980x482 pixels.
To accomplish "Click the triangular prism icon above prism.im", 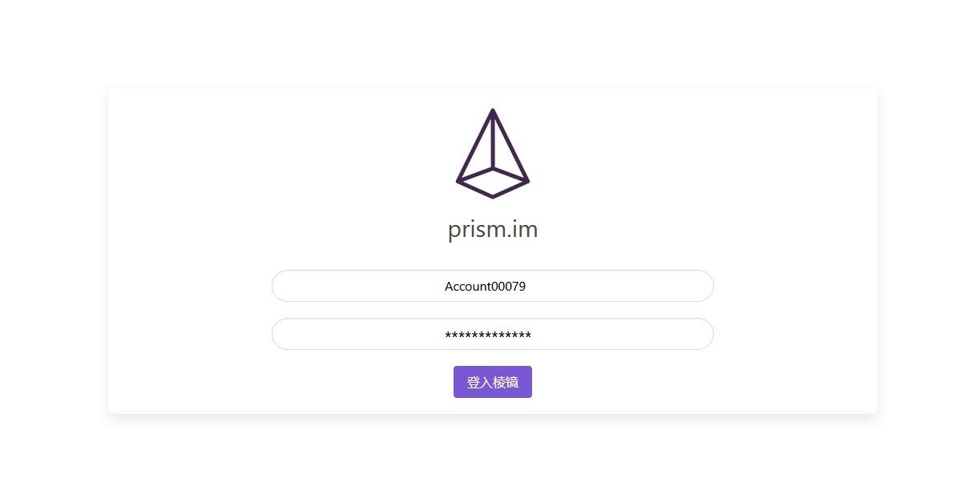I will [x=493, y=154].
